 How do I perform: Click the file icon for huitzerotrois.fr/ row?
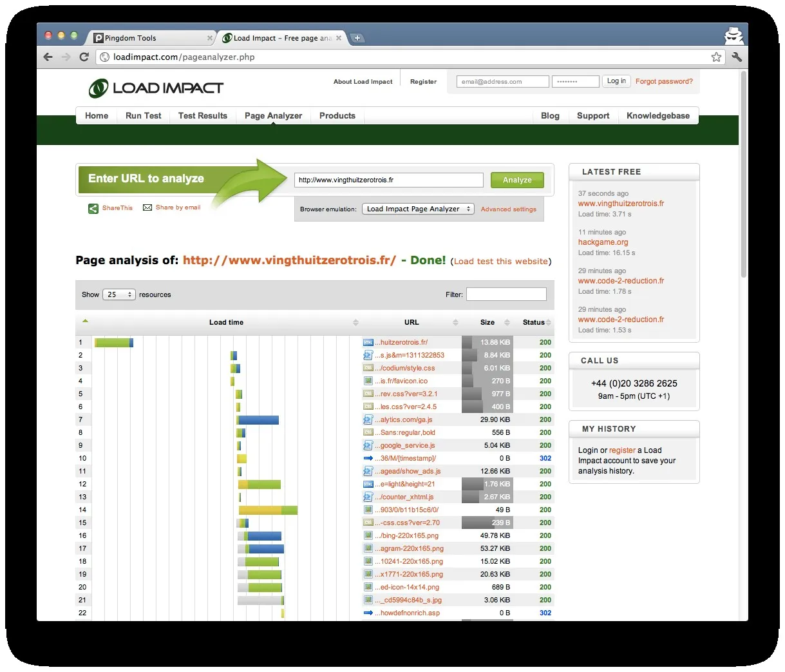tap(368, 342)
